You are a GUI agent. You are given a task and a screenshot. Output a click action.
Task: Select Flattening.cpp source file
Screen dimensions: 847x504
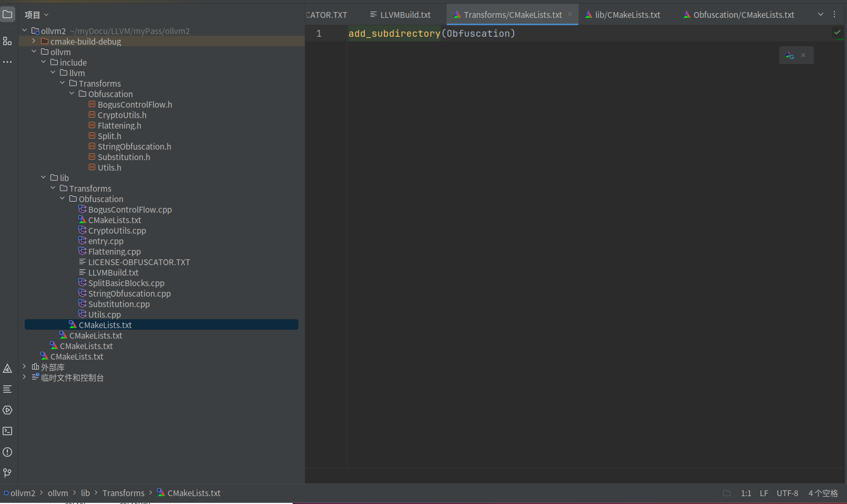(x=115, y=251)
